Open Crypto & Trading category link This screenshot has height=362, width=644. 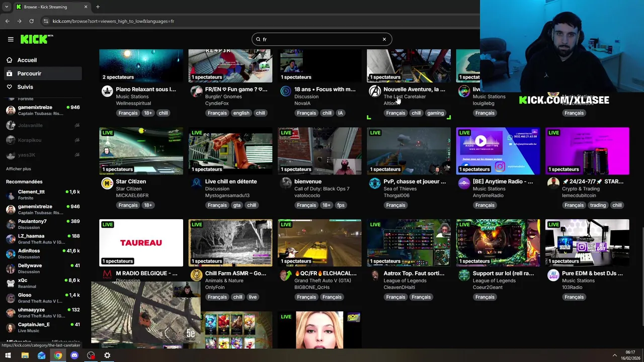coord(581,189)
